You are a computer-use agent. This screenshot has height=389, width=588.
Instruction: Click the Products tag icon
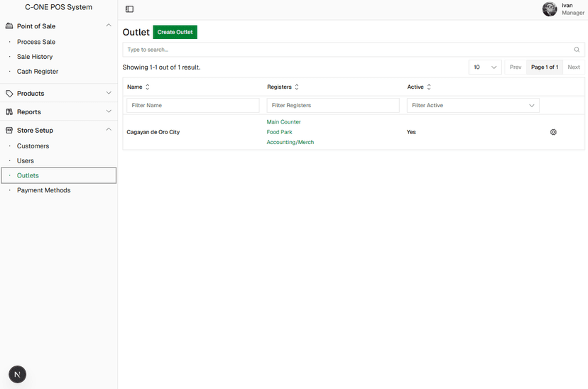9,93
